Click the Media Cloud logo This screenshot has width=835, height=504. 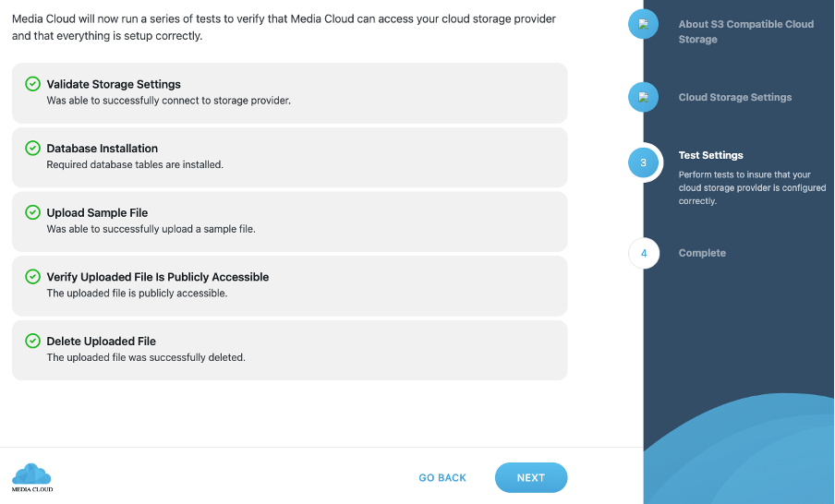(32, 477)
